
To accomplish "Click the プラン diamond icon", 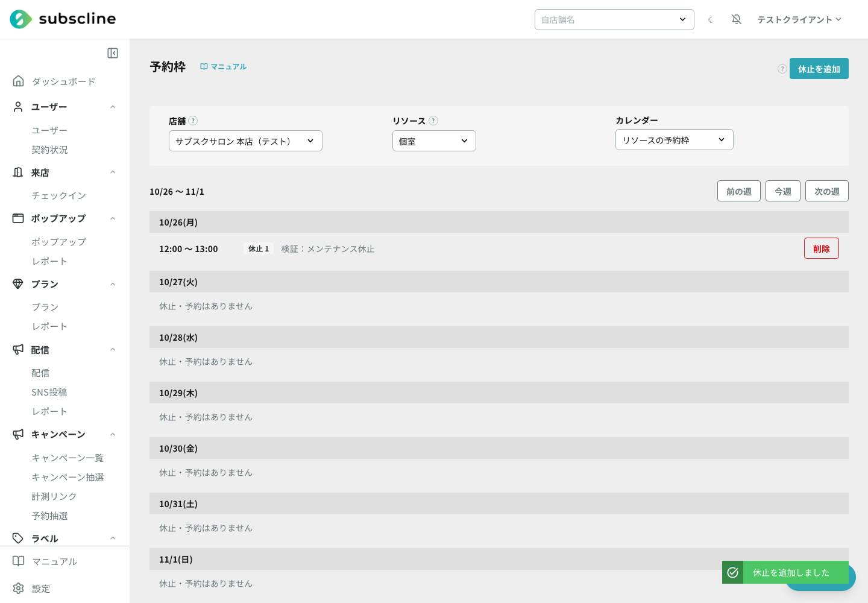I will (18, 284).
